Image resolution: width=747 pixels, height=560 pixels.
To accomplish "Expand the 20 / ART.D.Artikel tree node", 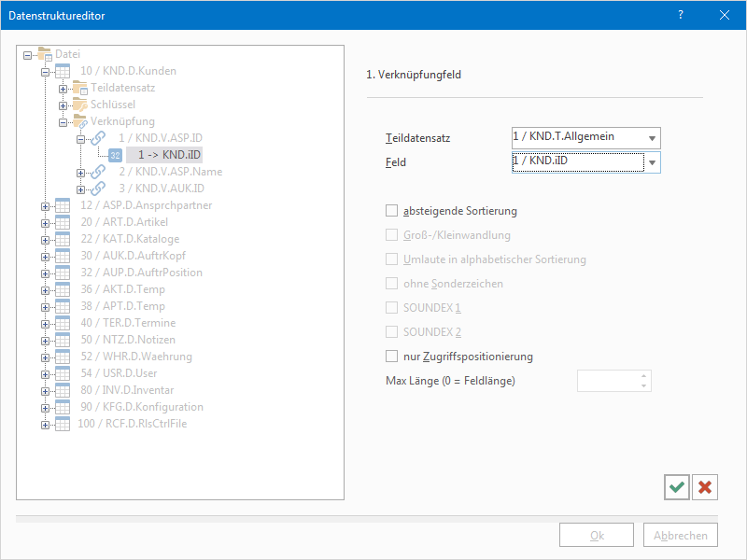I will (x=45, y=222).
